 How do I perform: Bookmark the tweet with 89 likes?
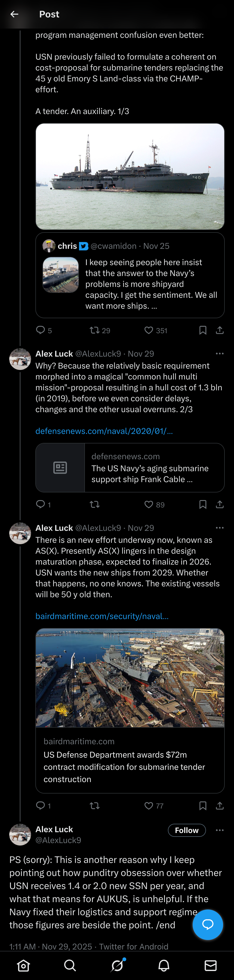click(x=203, y=504)
